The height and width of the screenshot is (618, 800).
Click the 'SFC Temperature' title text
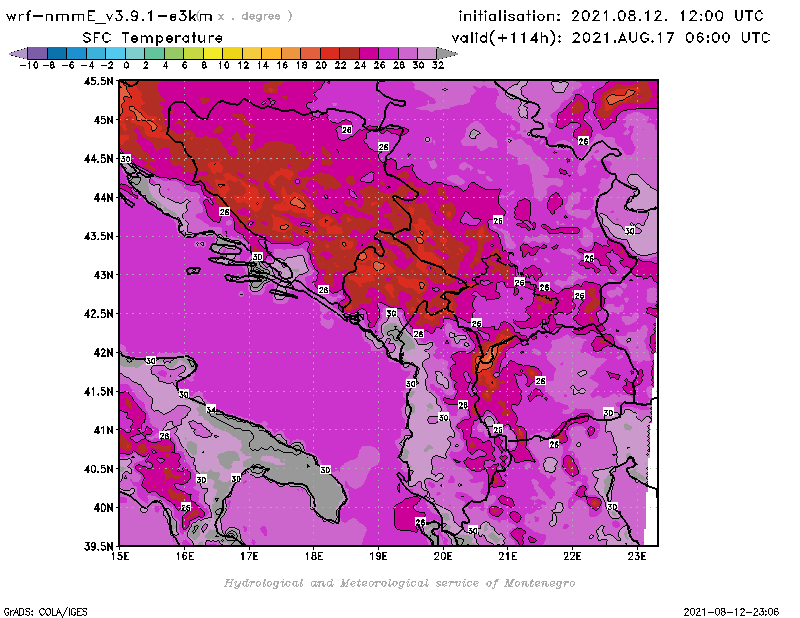(x=153, y=38)
